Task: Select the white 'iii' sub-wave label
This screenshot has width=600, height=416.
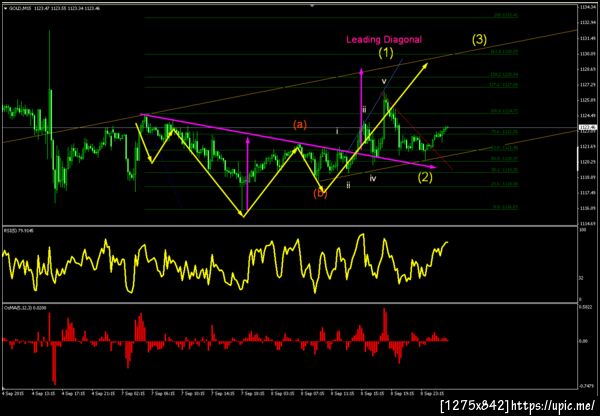Action: 364,110
